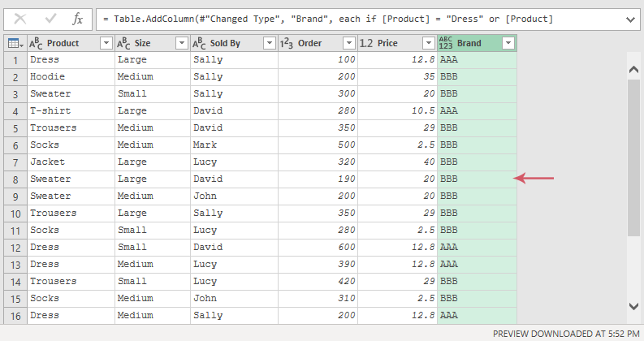
Task: Click the fx function icon
Action: [x=77, y=19]
